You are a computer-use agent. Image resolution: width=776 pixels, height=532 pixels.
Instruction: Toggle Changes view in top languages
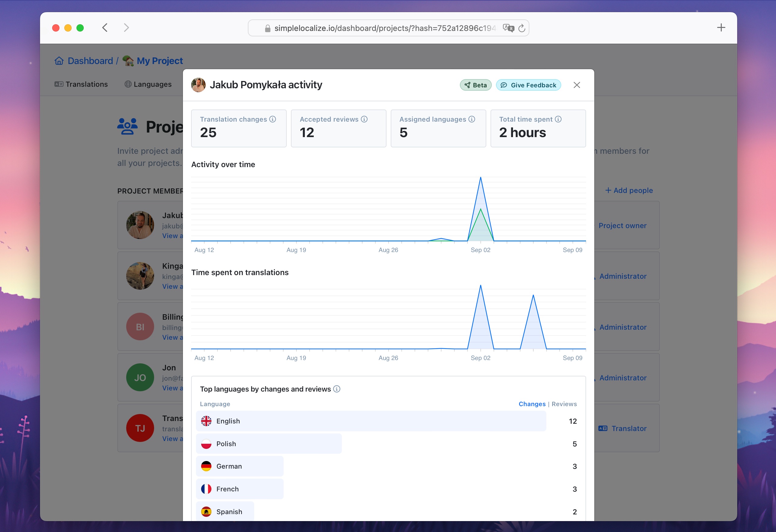pyautogui.click(x=531, y=404)
